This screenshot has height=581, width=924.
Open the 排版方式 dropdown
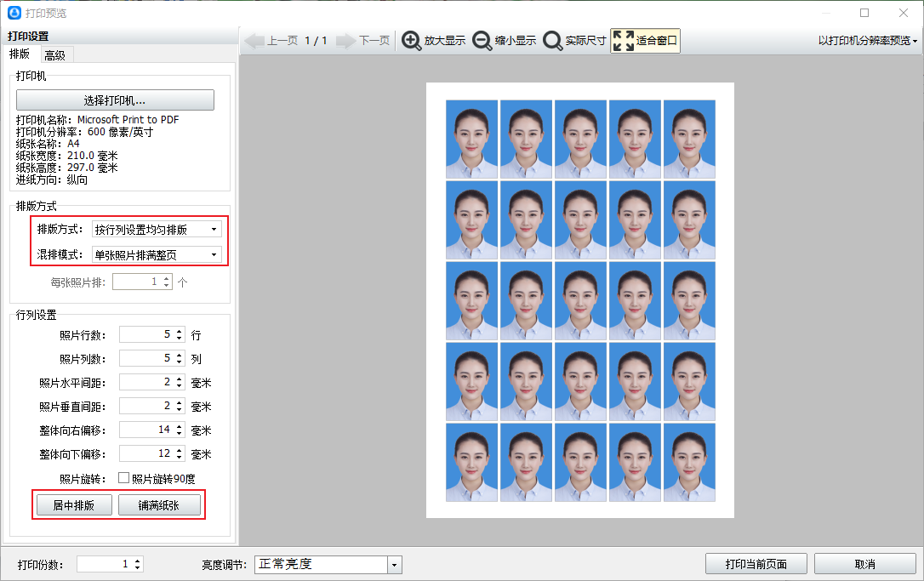click(157, 229)
